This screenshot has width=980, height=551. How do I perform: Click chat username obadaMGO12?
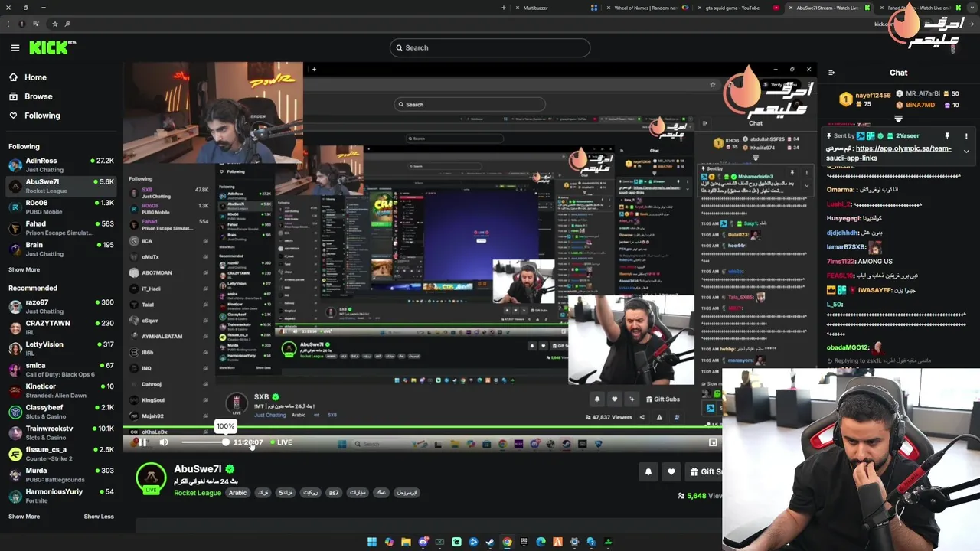848,348
